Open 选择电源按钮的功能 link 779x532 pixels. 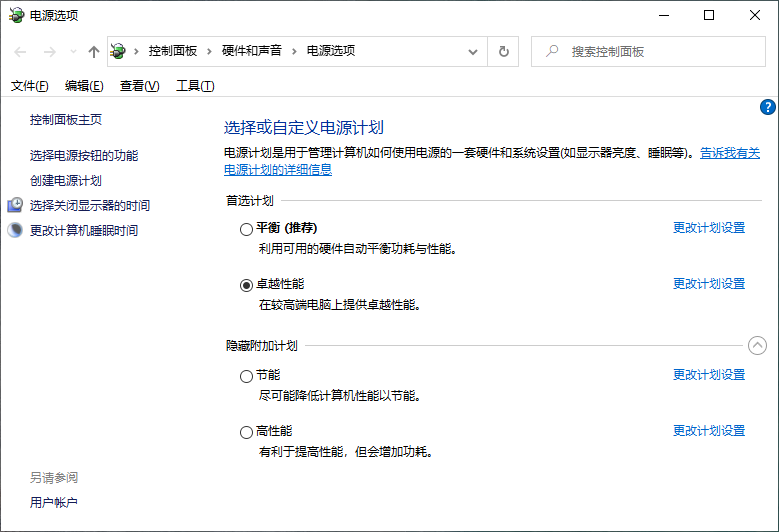(84, 155)
